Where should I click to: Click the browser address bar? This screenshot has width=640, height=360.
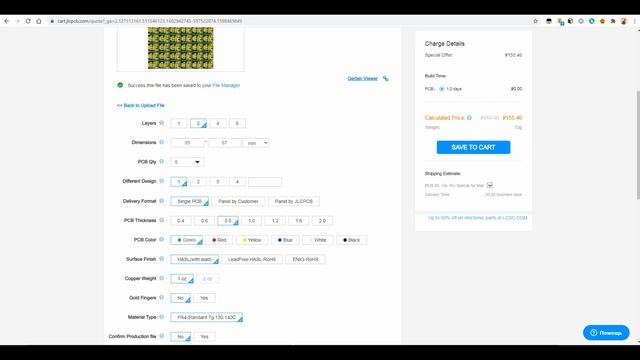click(x=286, y=21)
